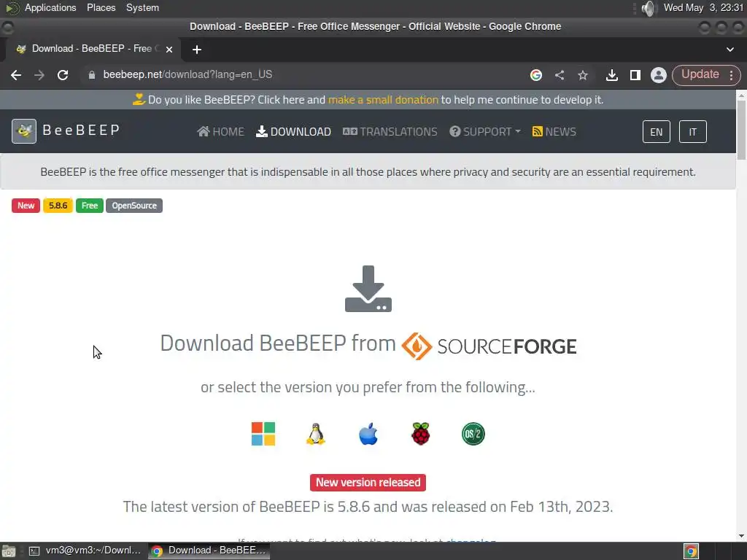The height and width of the screenshot is (560, 747).
Task: Switch to Chrome Download taskbar item
Action: point(209,551)
